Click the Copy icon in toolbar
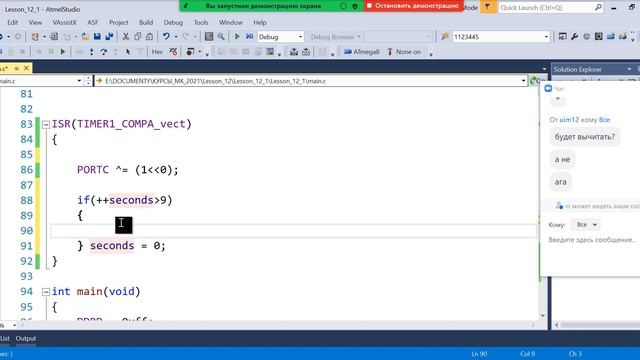 [138, 37]
